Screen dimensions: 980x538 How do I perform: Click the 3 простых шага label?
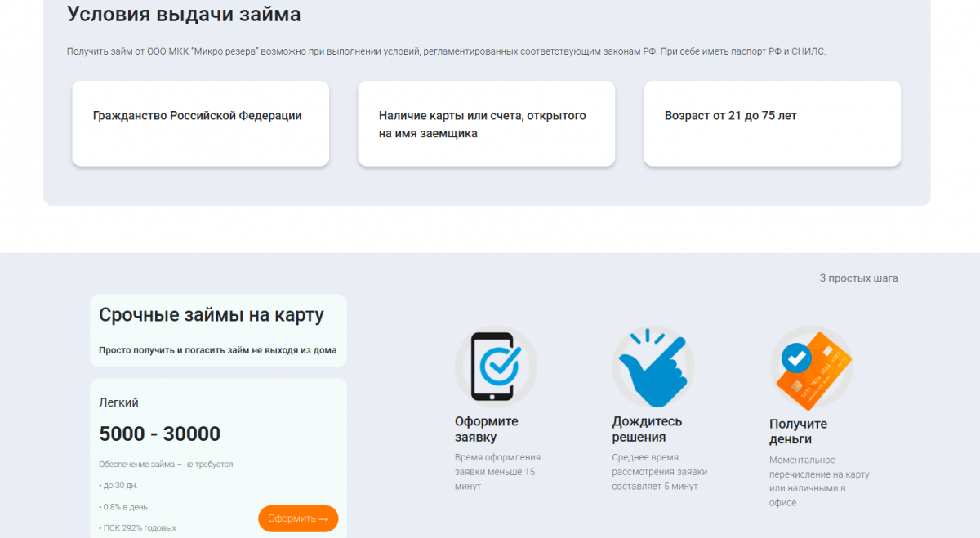click(x=858, y=278)
